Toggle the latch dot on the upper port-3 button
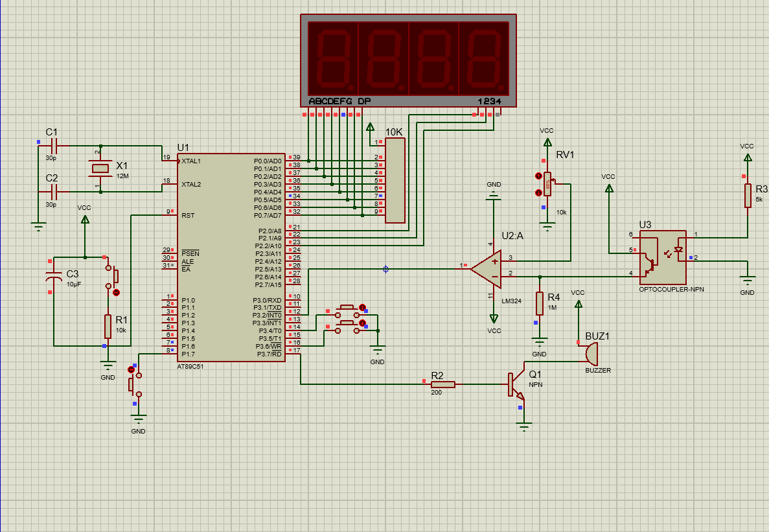This screenshot has width=769, height=532. (x=362, y=307)
